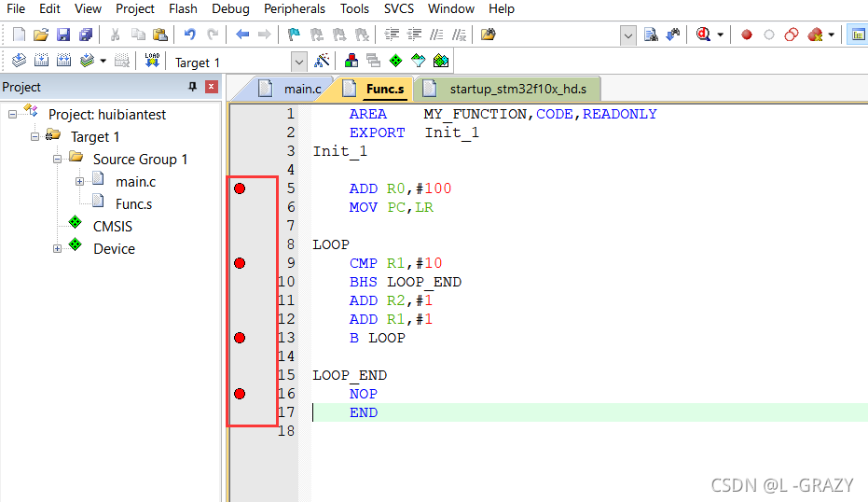The width and height of the screenshot is (868, 502).
Task: Open the Flash menu
Action: pos(184,9)
